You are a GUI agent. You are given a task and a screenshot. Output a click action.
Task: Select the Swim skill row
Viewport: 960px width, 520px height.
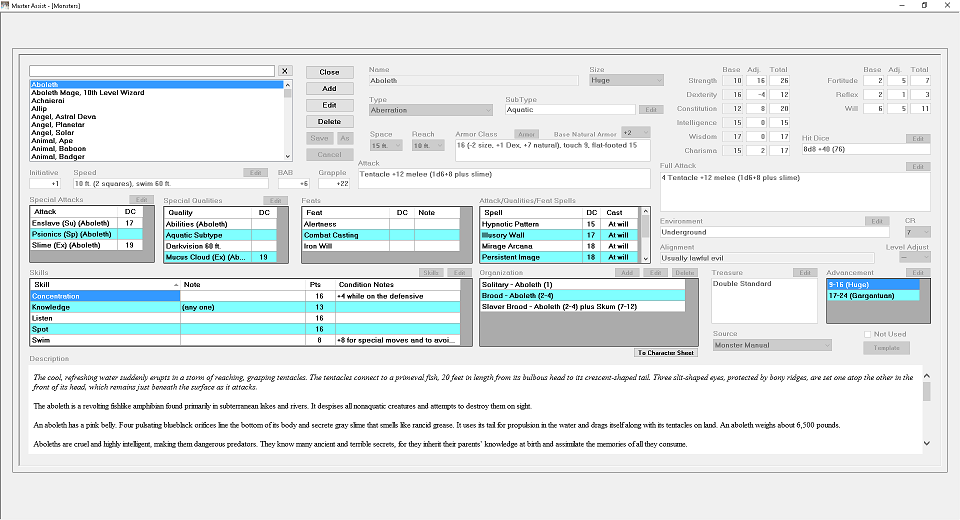pos(245,340)
